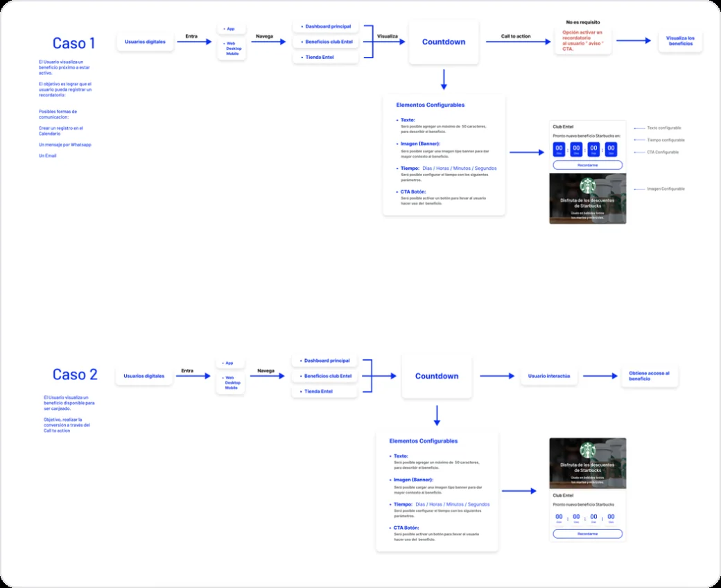Select "Beneficios club Entel" in Caso 2
Viewport: 721px width, 588px height.
(324, 376)
